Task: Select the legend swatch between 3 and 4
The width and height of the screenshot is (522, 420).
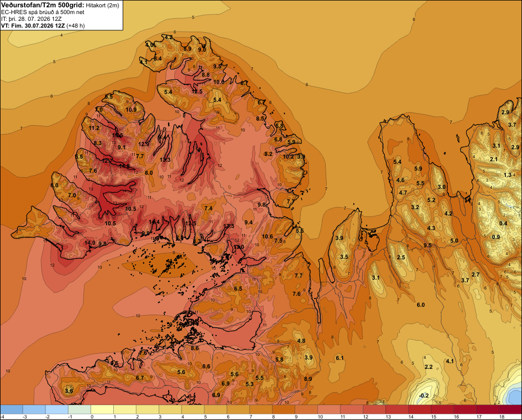Action: (x=170, y=410)
